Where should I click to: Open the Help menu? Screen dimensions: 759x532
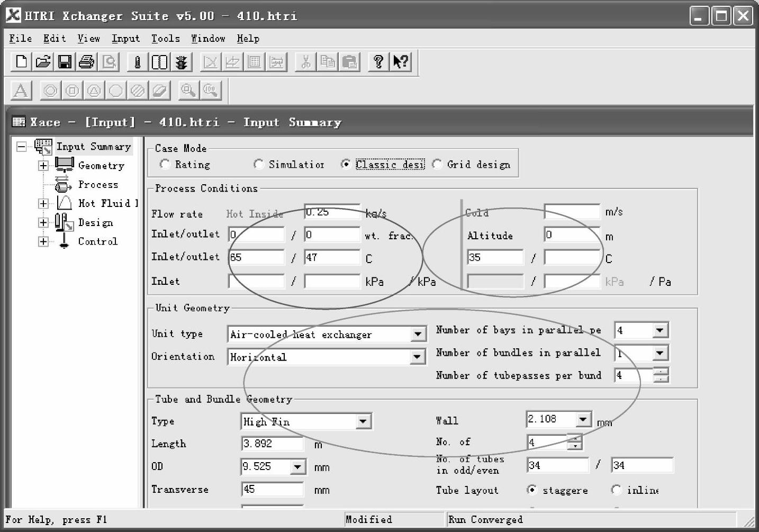coord(248,39)
